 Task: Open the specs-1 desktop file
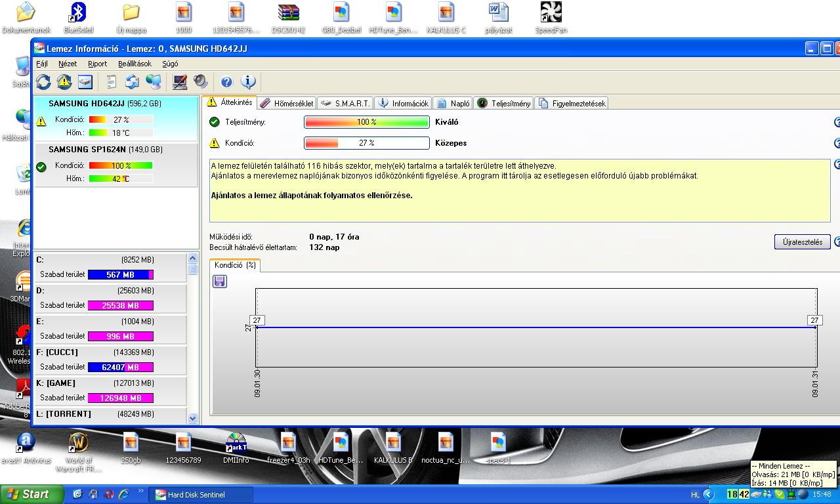498,448
